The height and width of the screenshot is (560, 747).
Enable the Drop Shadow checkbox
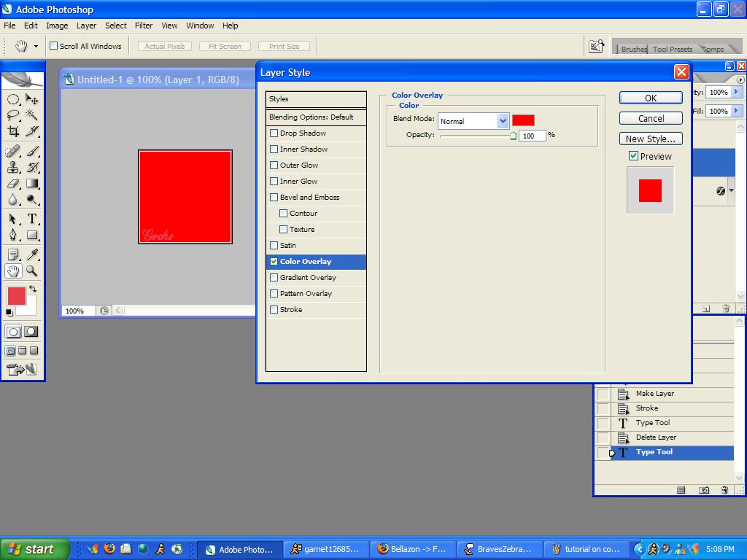(274, 133)
